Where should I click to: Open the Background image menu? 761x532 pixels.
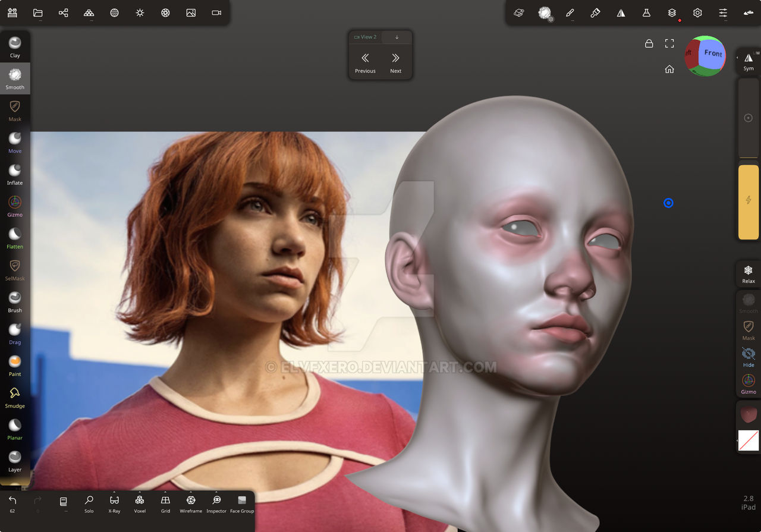click(x=191, y=12)
